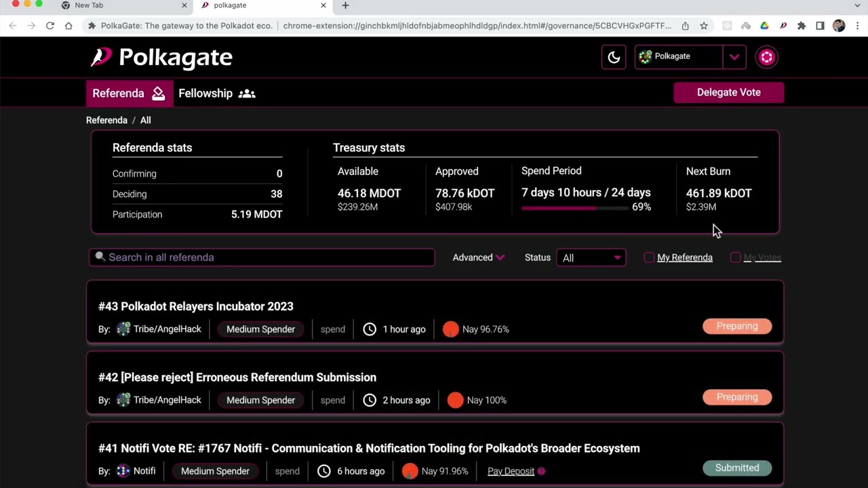Click the Submitted badge on referendum #41
Image resolution: width=868 pixels, height=488 pixels.
(737, 468)
